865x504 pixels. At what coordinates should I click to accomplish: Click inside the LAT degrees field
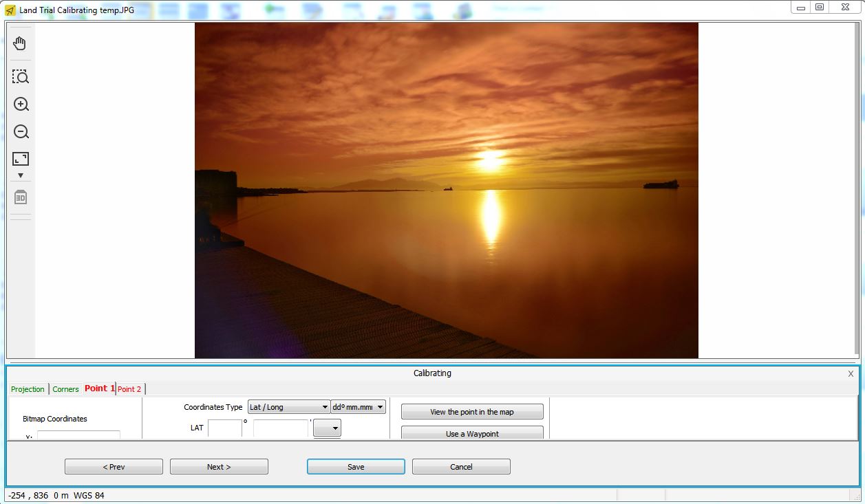[x=225, y=428]
